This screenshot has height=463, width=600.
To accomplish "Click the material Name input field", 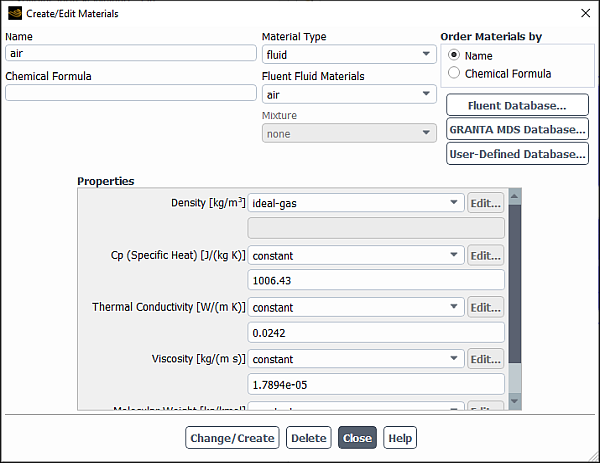I will [130, 55].
